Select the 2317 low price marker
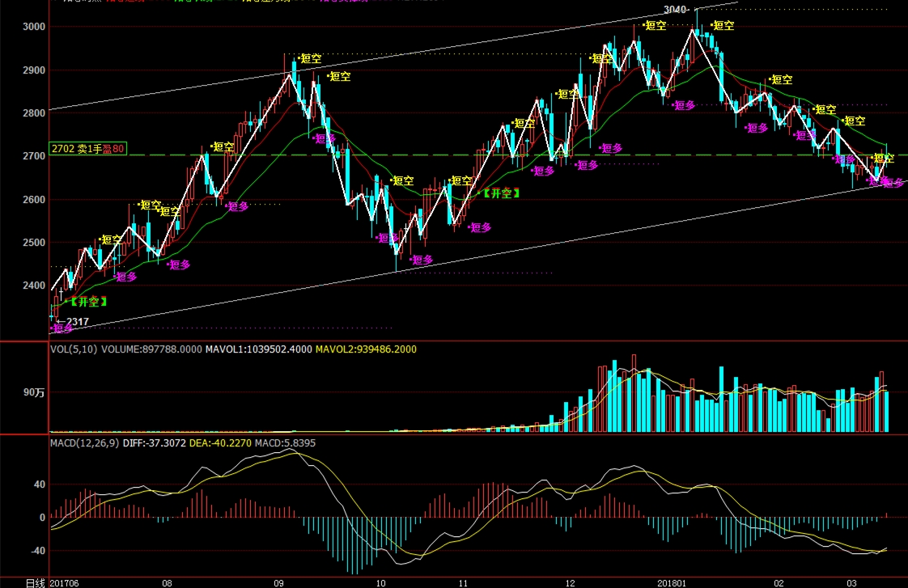Screen dimensions: 908x588 pos(74,322)
